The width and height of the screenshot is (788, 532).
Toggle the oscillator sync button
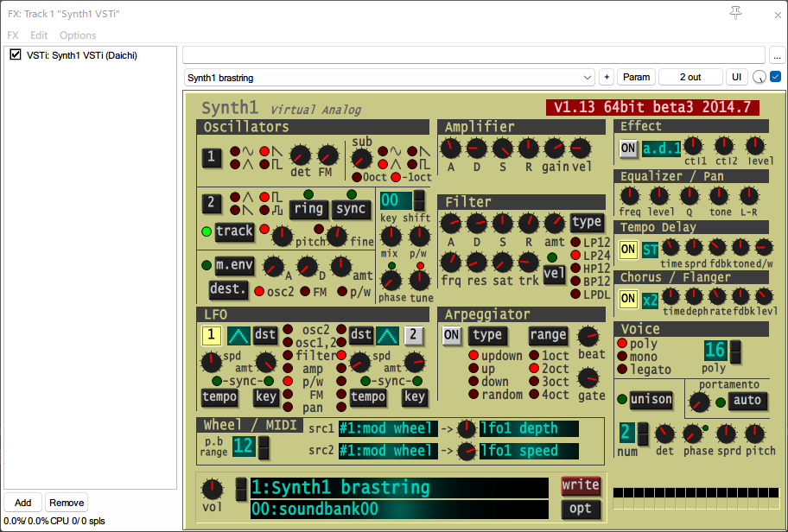coord(351,209)
